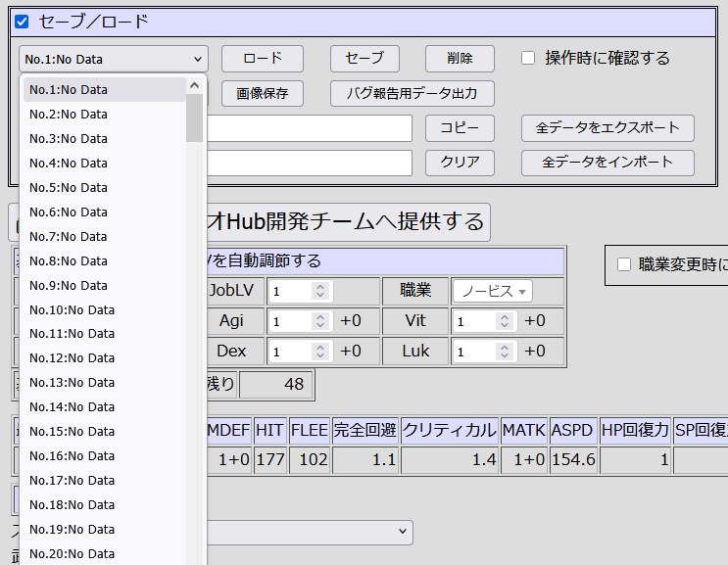This screenshot has height=565, width=728.
Task: Select No.5:No Data from the list
Action: 69,187
